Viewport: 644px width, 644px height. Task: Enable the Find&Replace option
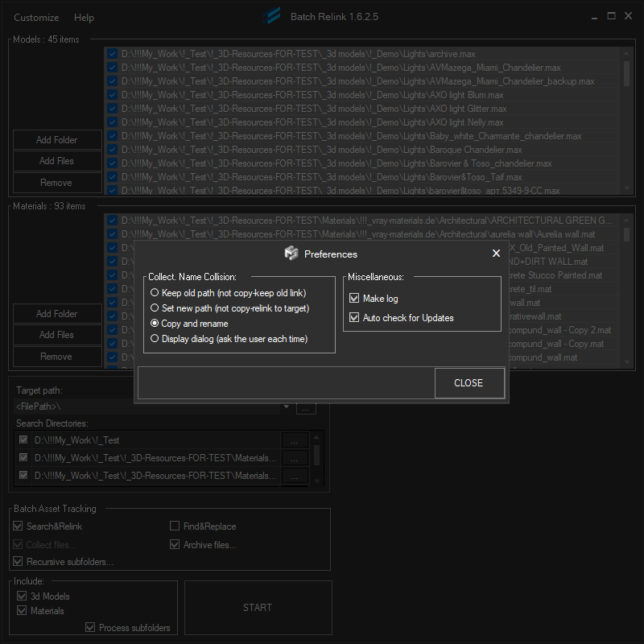tap(175, 526)
